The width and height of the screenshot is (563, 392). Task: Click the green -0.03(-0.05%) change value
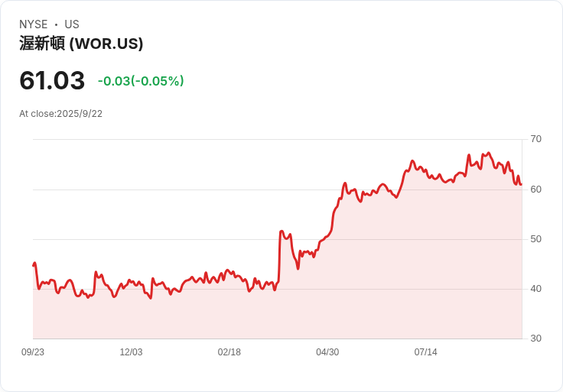141,81
